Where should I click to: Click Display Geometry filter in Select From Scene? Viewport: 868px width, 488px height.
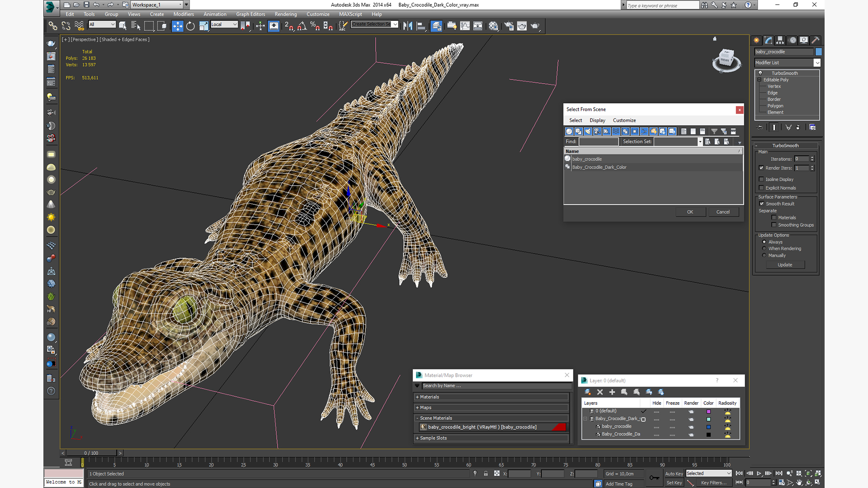point(569,131)
